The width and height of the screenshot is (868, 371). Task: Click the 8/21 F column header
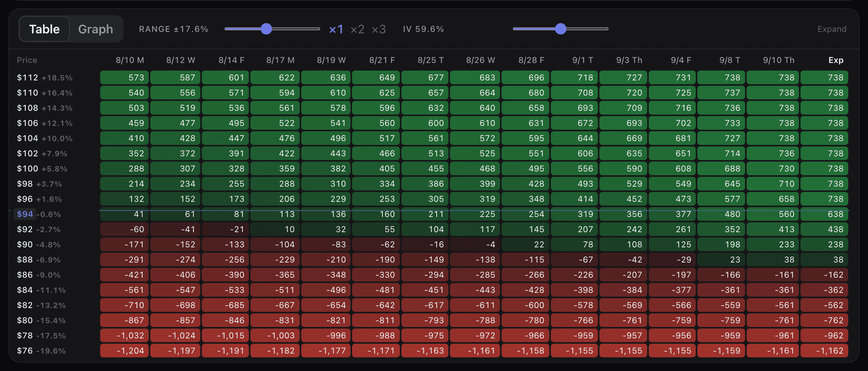pyautogui.click(x=382, y=60)
